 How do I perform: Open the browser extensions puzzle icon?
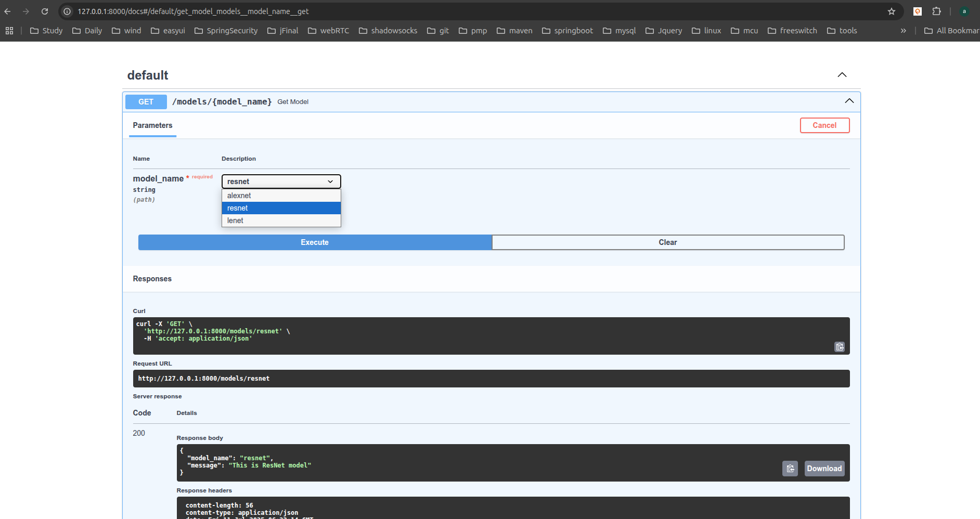coord(936,11)
